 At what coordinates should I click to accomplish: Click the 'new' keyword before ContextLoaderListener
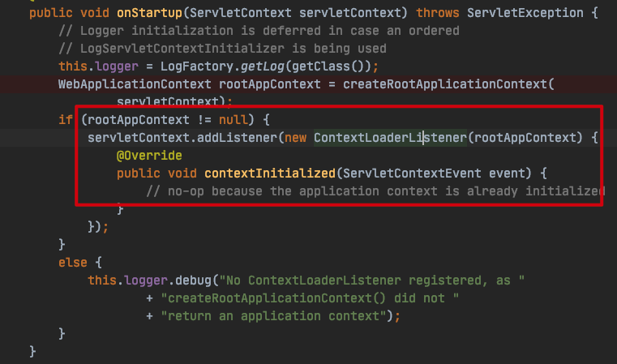(x=295, y=138)
